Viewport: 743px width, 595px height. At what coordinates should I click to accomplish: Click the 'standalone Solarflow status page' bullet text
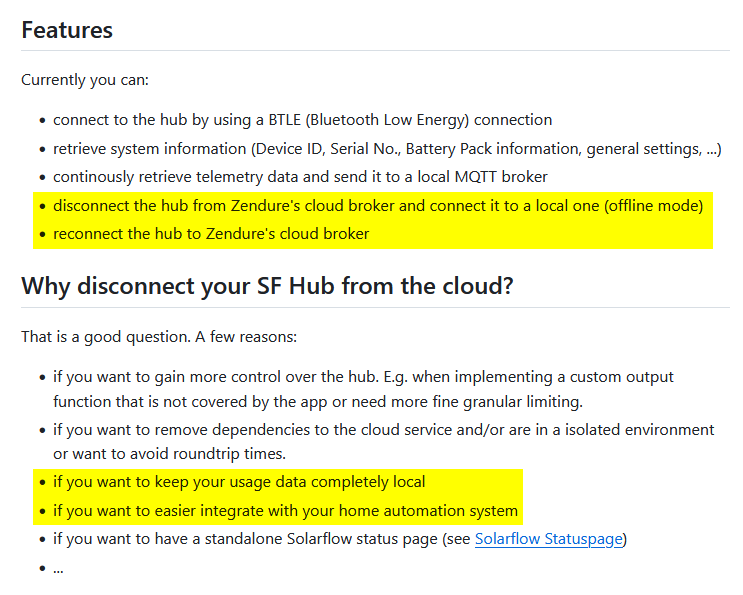click(x=262, y=539)
